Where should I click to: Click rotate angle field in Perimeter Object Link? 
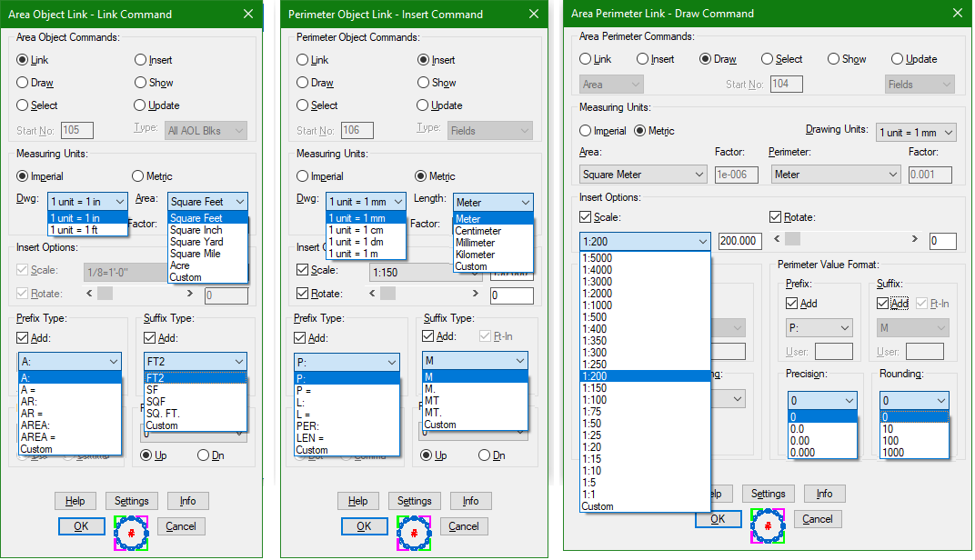click(x=512, y=295)
